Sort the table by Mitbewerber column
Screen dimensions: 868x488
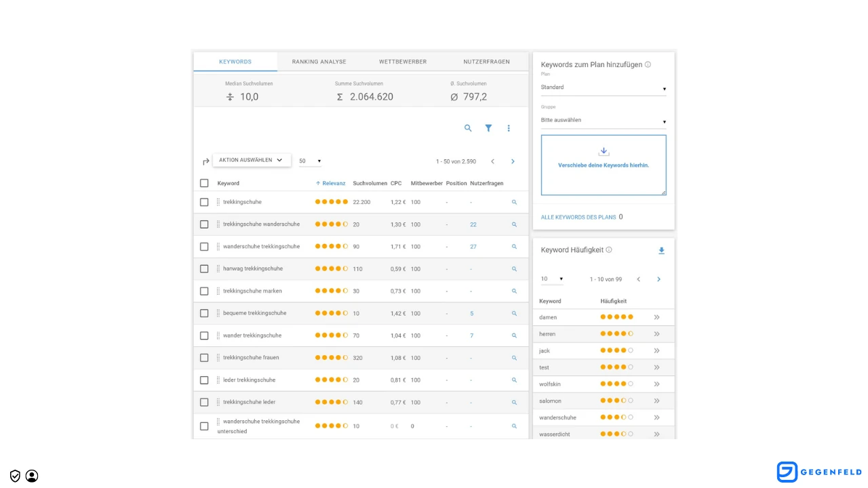[427, 183]
